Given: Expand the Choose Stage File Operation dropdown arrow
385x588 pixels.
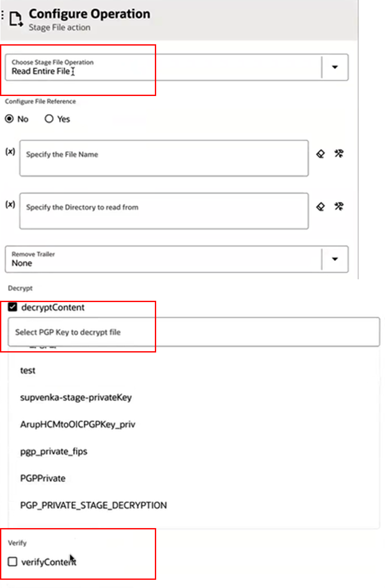Looking at the screenshot, I should pos(335,67).
